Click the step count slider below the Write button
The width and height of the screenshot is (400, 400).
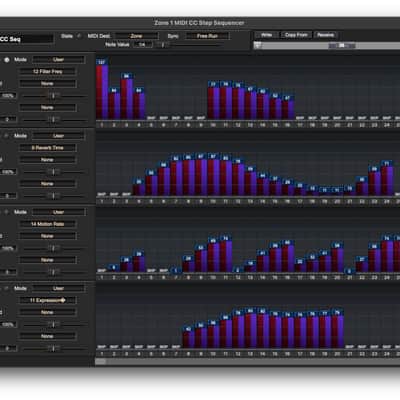coord(327,45)
